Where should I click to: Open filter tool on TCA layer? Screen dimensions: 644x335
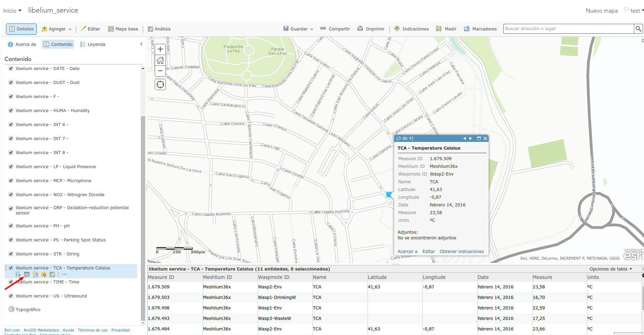44,274
